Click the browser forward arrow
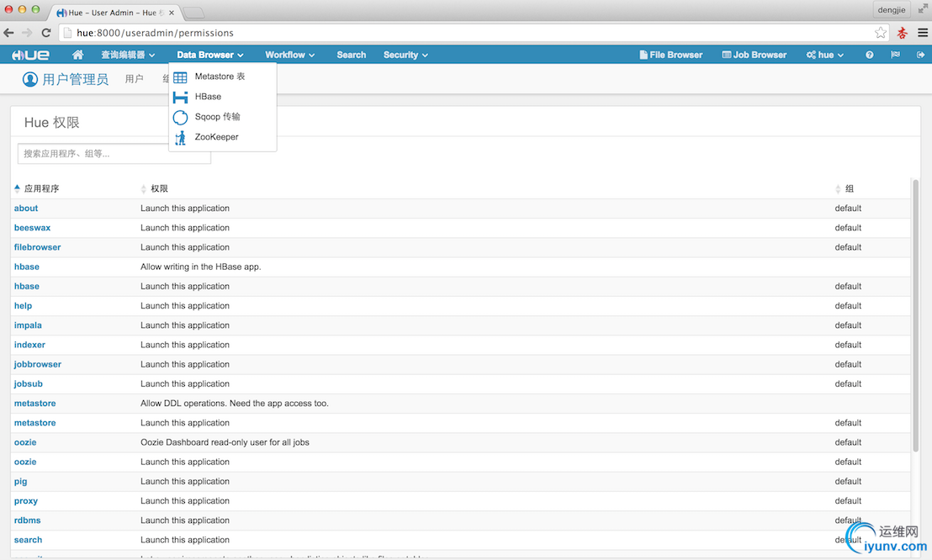The height and width of the screenshot is (560, 932). (28, 33)
